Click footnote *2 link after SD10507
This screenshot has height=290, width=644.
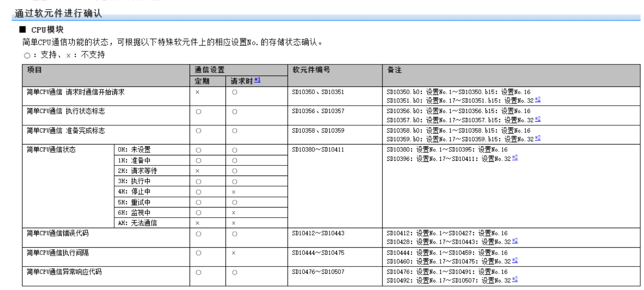click(x=515, y=280)
